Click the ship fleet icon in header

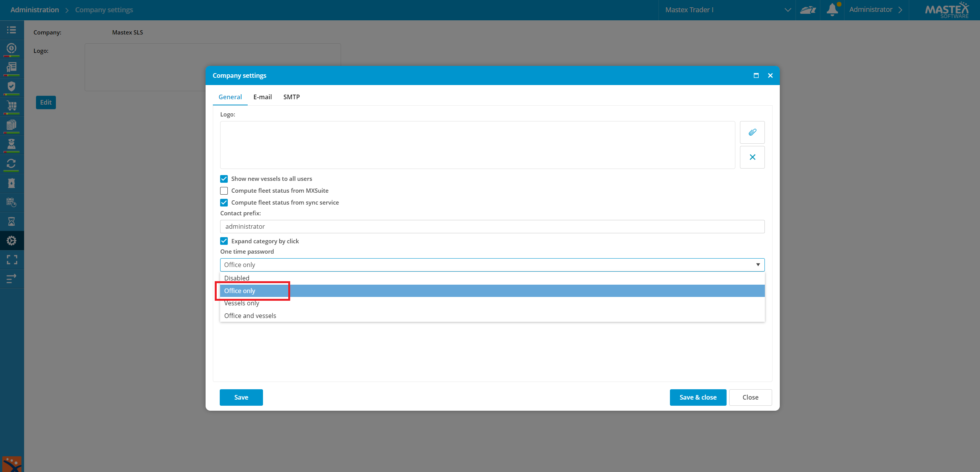click(808, 10)
